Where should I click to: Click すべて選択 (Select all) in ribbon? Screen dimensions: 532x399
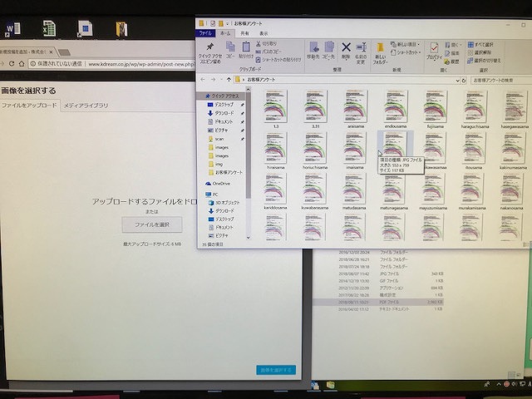click(x=485, y=43)
